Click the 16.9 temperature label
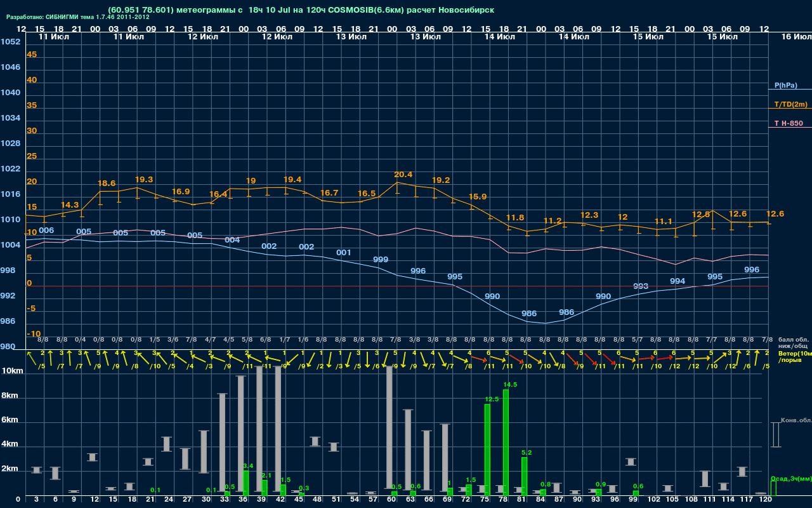Screen dimensions: 812x508 pos(181,191)
